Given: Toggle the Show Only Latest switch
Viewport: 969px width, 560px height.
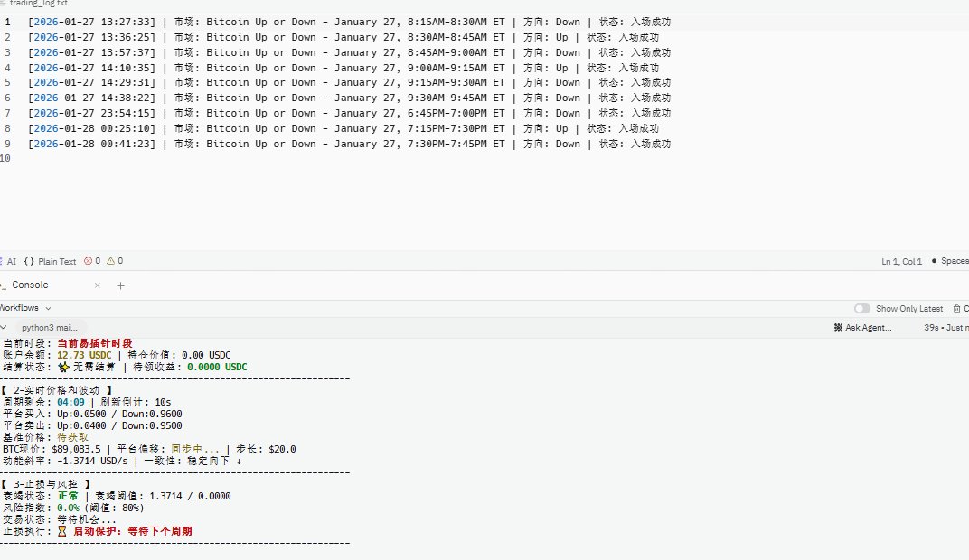Looking at the screenshot, I should (862, 308).
